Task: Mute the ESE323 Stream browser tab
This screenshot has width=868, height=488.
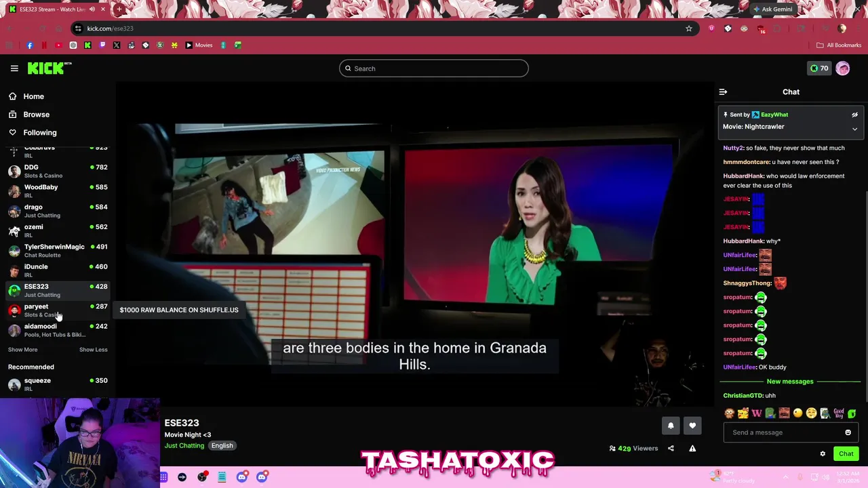Action: [92, 9]
